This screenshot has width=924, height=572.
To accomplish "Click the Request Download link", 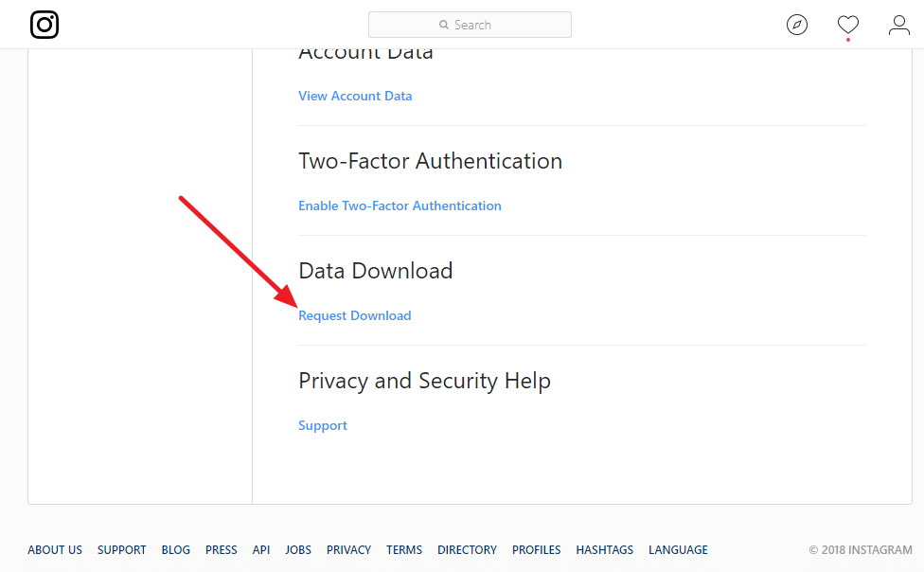I will click(354, 315).
